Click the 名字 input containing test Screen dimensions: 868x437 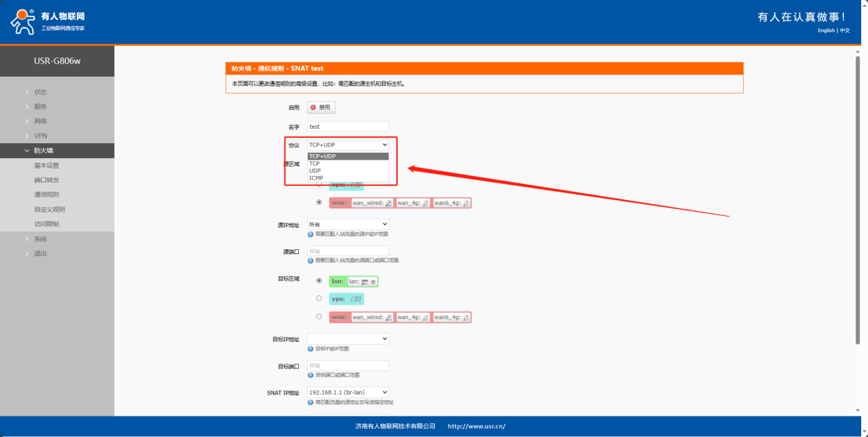pyautogui.click(x=348, y=127)
